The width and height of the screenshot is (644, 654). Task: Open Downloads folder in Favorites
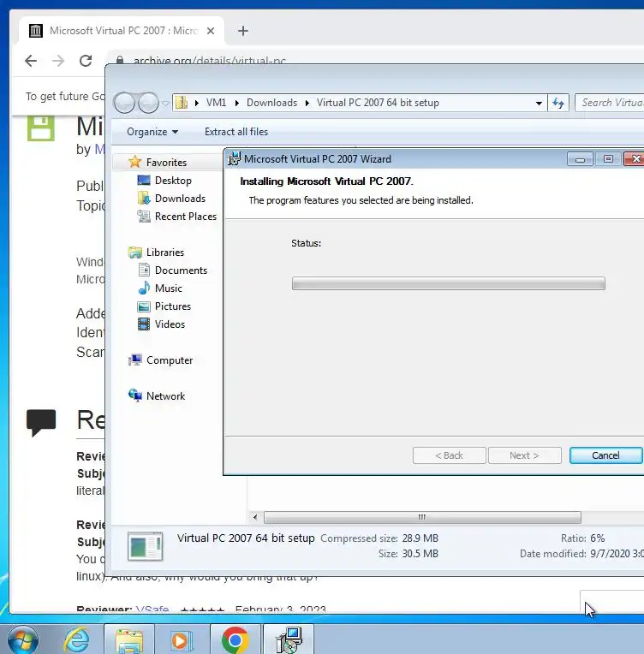[180, 198]
